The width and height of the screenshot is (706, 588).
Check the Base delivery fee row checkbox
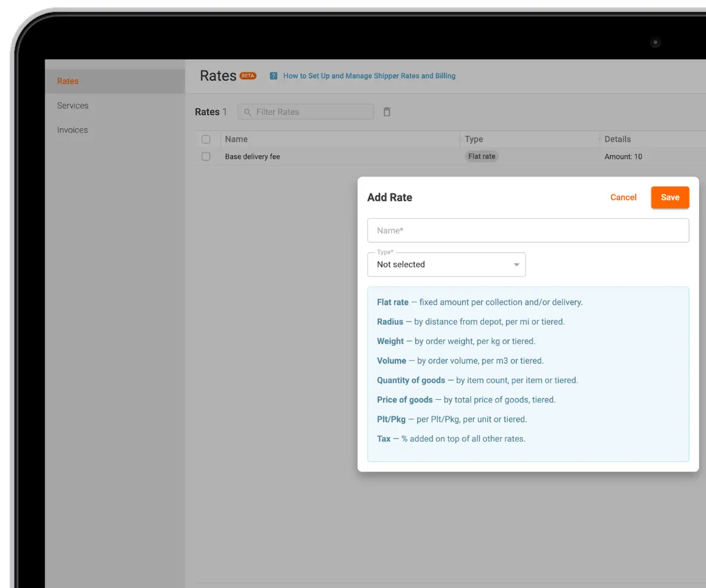[x=206, y=156]
